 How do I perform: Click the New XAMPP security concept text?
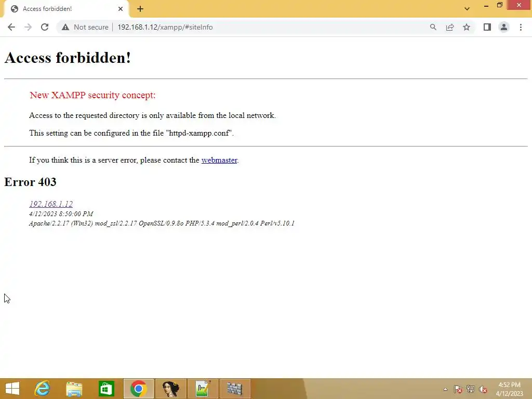pyautogui.click(x=92, y=95)
